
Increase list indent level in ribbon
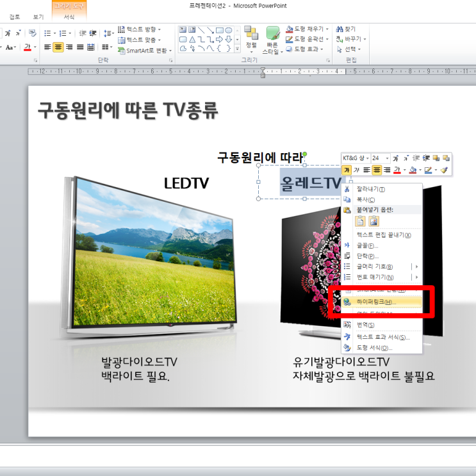(x=93, y=33)
